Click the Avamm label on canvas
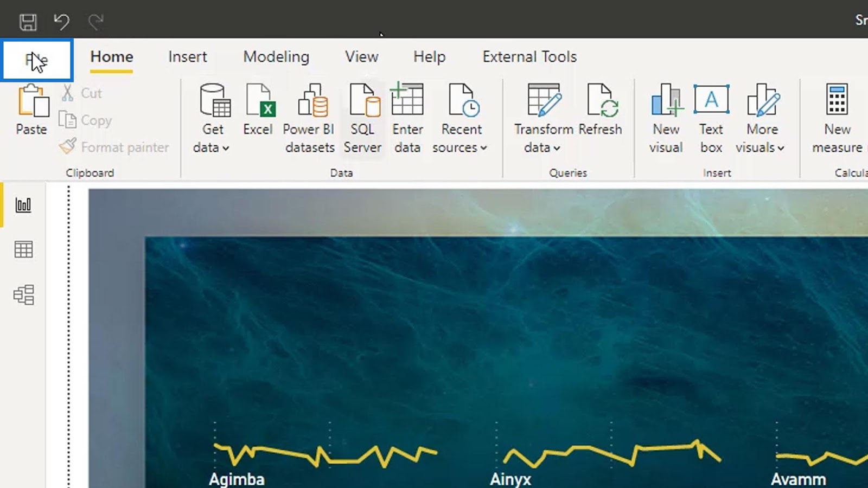The image size is (868, 488). point(799,479)
